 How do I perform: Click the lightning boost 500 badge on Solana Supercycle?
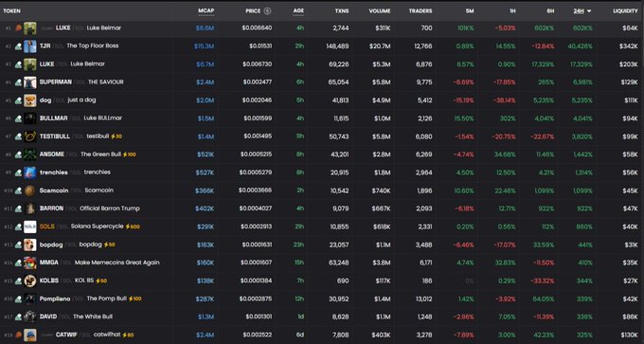[133, 226]
